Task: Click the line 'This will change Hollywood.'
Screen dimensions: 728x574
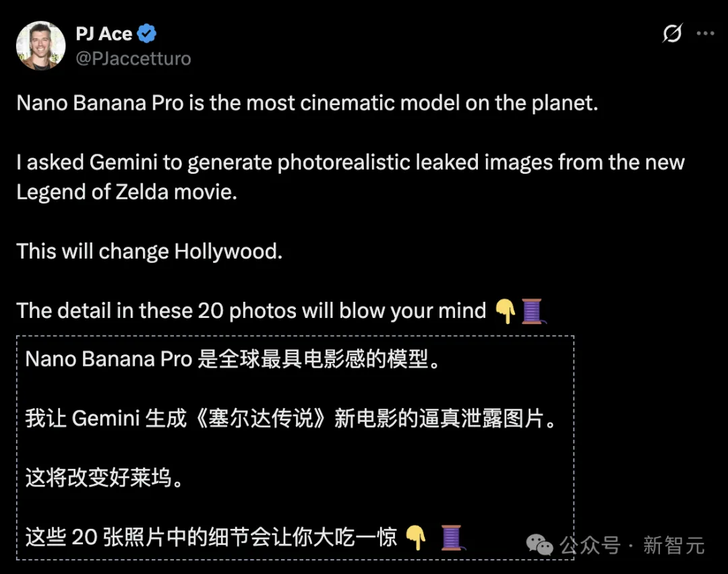Action: [x=148, y=251]
